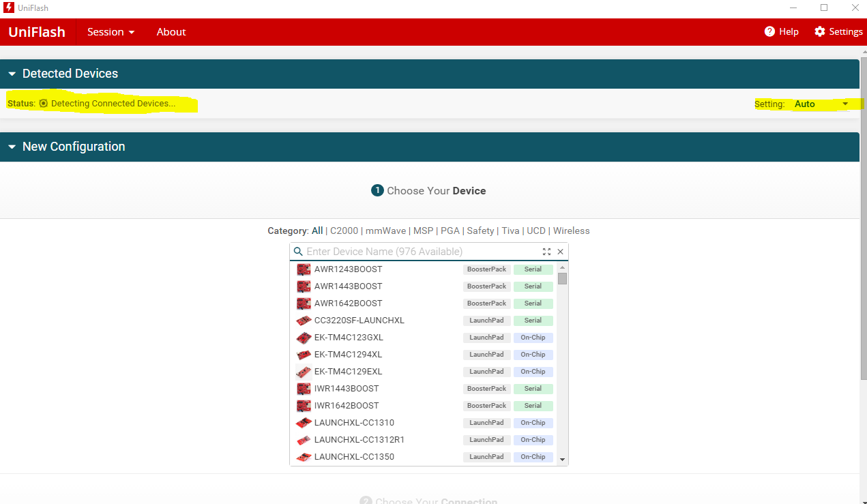
Task: Click On-Chip tag on EK-TM4C123GXL row
Action: pyautogui.click(x=533, y=338)
